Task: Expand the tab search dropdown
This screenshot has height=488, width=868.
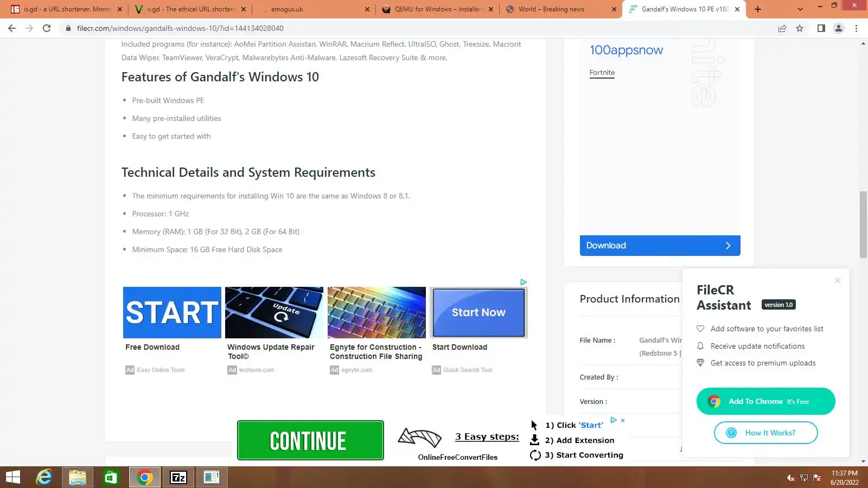Action: pyautogui.click(x=800, y=9)
